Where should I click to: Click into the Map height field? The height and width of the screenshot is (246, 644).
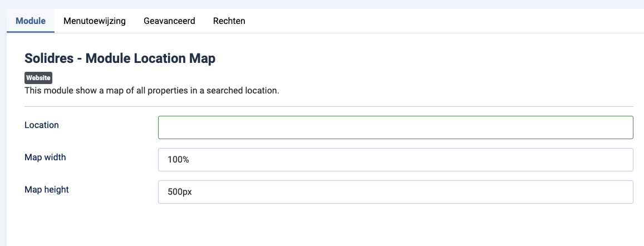pyautogui.click(x=395, y=192)
